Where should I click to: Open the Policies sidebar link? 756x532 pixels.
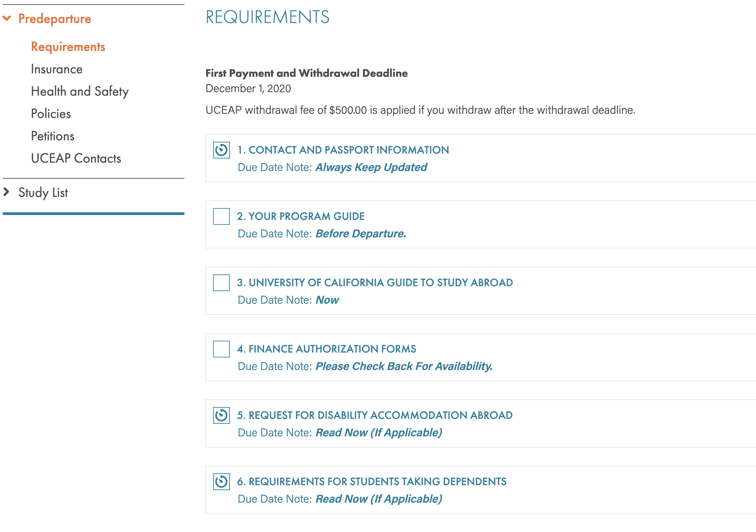[x=51, y=114]
